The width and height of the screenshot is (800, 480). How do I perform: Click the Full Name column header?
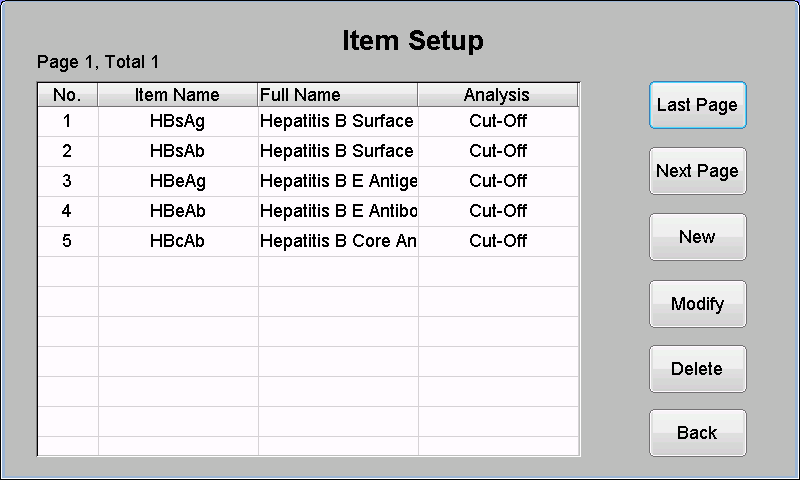(x=337, y=95)
